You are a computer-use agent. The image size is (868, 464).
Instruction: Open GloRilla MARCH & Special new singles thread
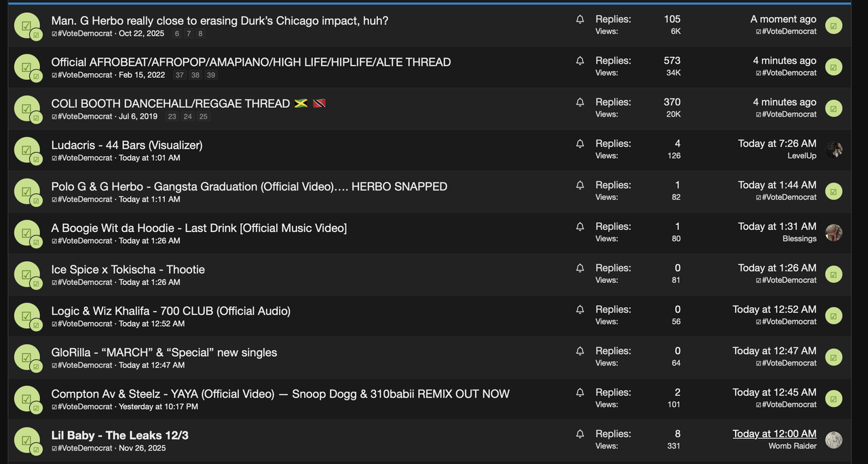(x=164, y=351)
